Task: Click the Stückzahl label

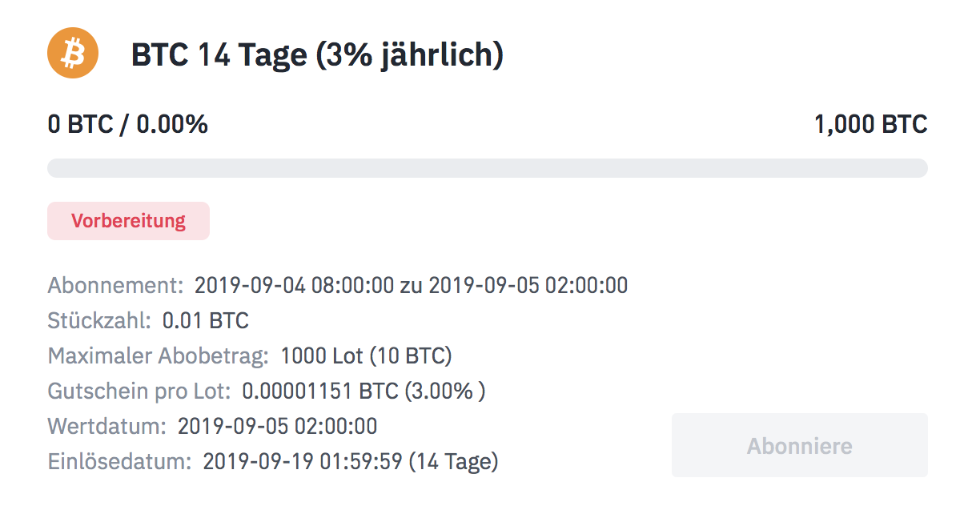Action: (x=99, y=321)
